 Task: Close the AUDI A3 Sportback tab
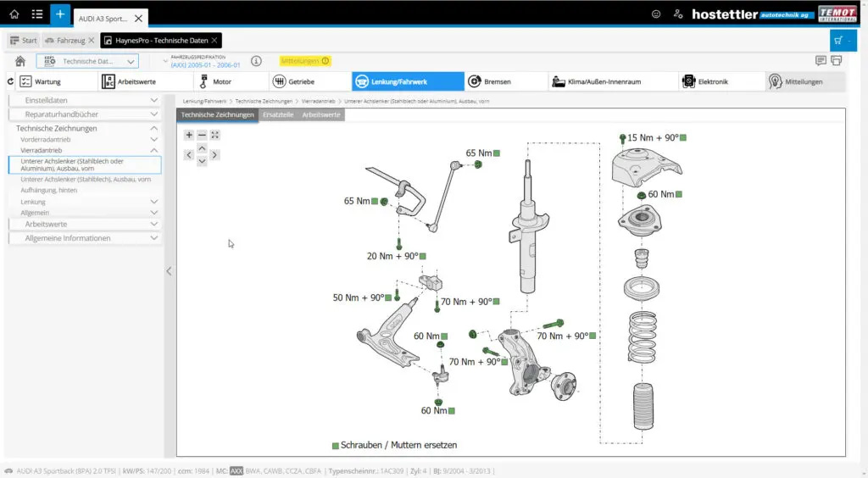pyautogui.click(x=139, y=17)
